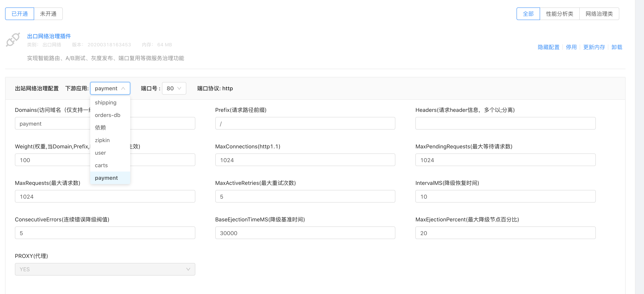Click the Prefix input field

pos(305,123)
